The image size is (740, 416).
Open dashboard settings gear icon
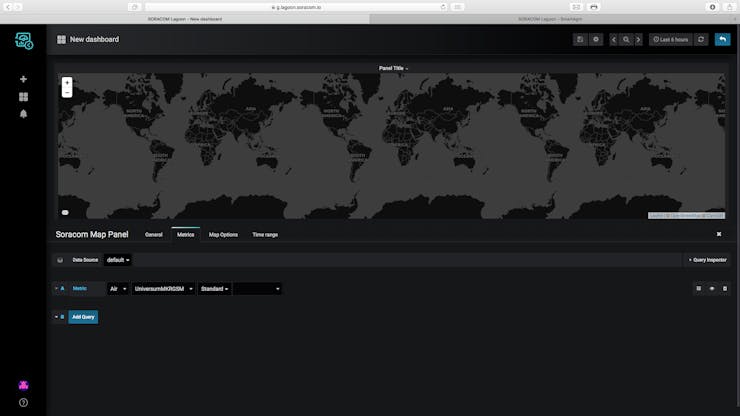click(596, 40)
